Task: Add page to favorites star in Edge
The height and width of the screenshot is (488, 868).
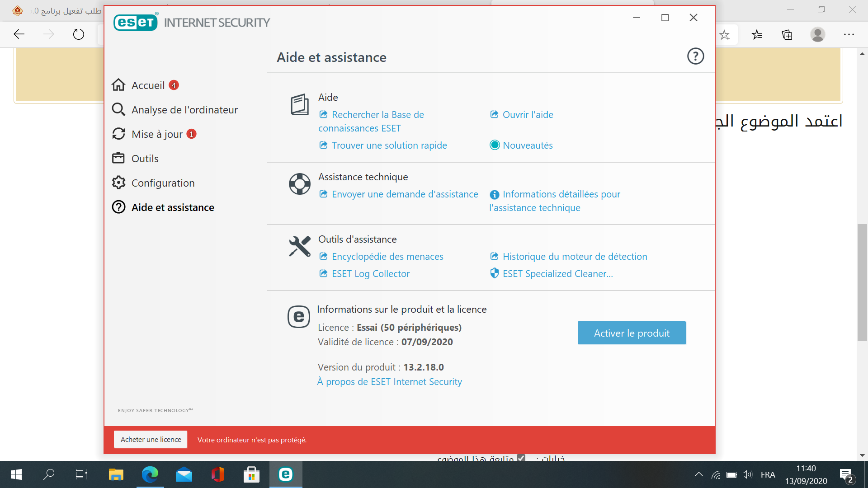Action: tap(725, 35)
